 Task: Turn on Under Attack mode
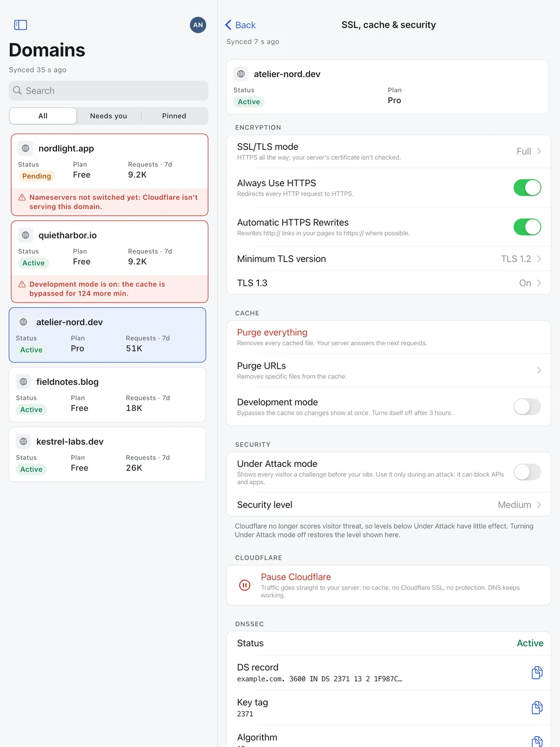tap(527, 472)
